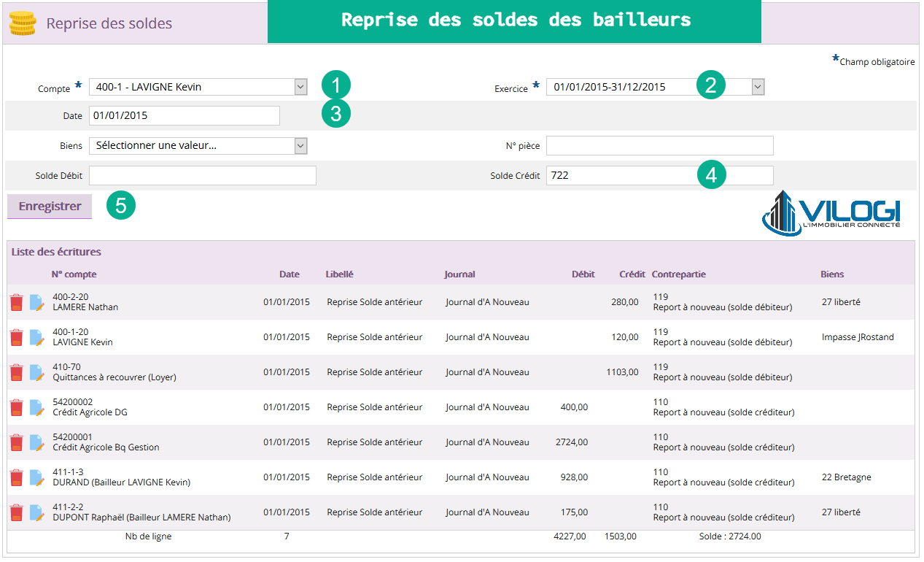Screen dimensions: 924x562
Task: Click the Crédit Agricole DG account name
Action: pos(90,412)
